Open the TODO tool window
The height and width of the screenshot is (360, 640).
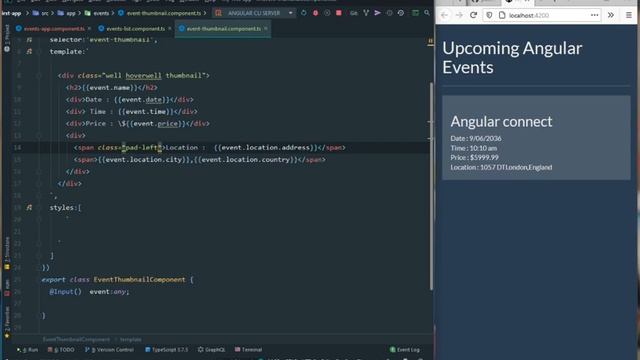click(61, 350)
